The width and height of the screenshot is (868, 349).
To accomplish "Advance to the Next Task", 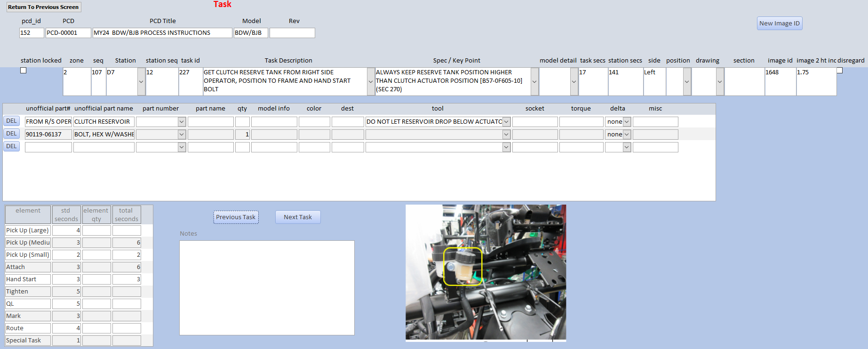I will (297, 217).
